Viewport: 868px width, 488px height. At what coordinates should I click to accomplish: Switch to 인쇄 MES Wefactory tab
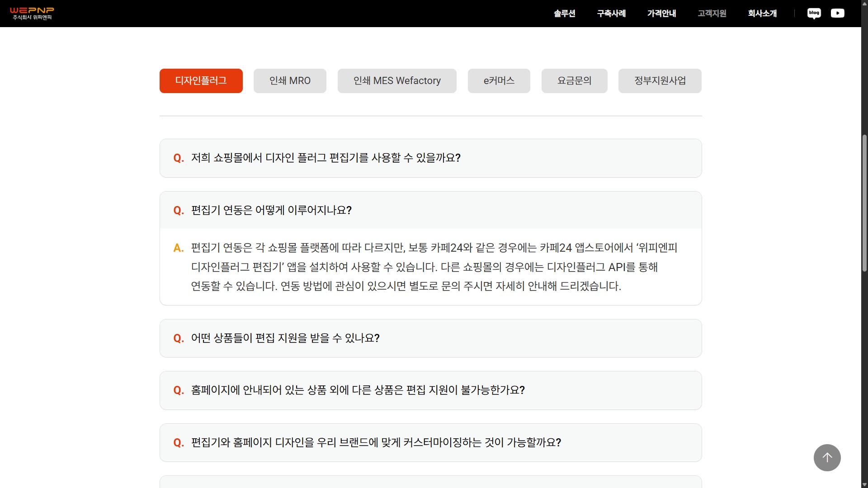[x=397, y=81]
